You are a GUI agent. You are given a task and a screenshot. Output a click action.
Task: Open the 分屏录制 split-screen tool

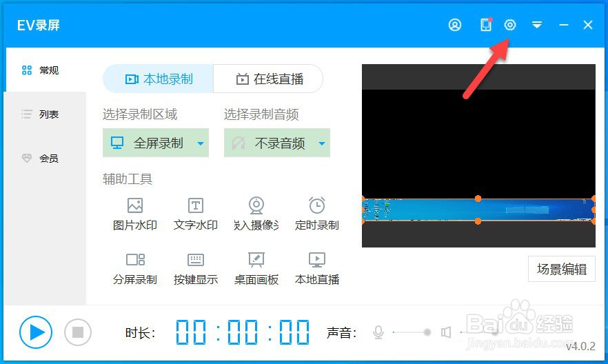click(135, 269)
